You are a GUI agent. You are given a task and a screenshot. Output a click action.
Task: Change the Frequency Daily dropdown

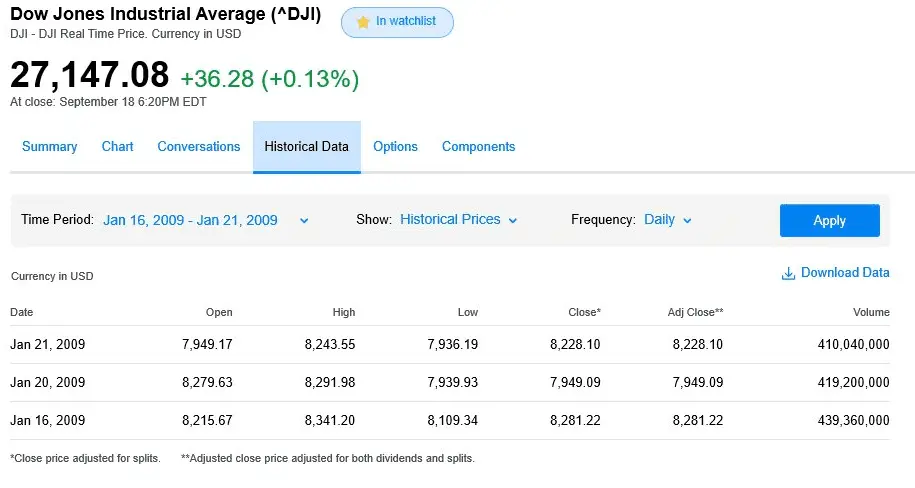668,220
